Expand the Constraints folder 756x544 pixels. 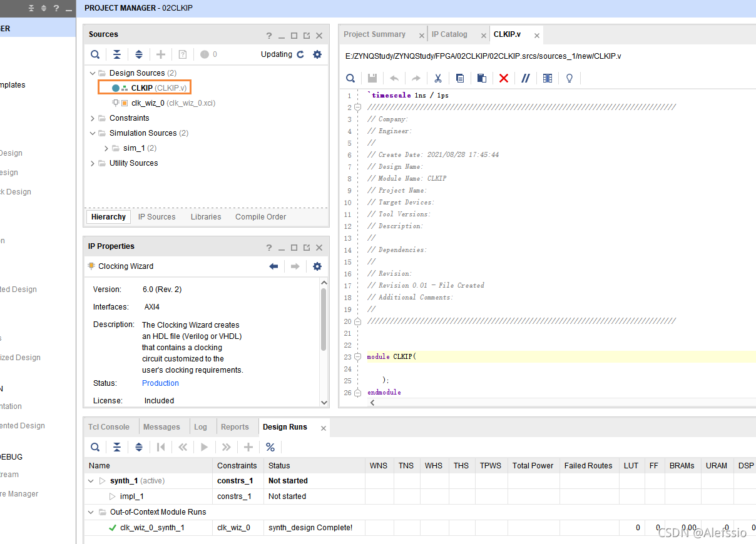[93, 118]
